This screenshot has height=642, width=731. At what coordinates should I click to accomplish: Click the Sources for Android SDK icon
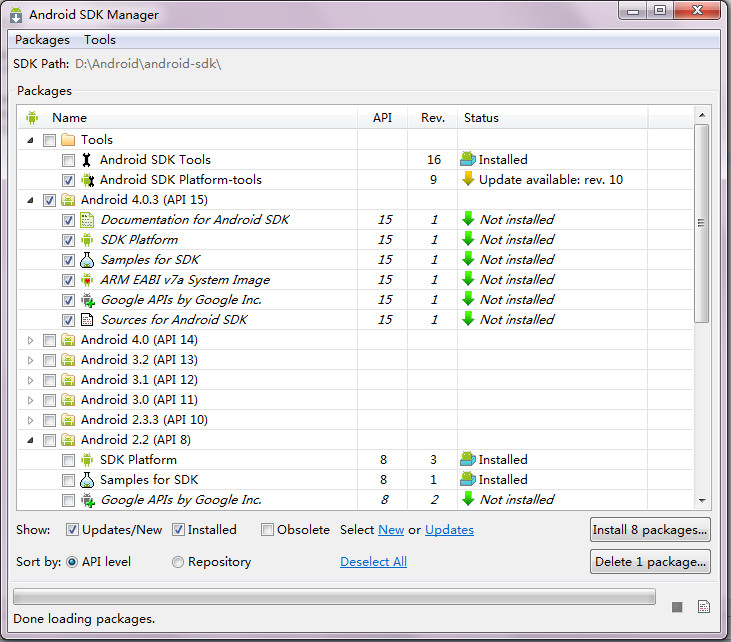click(87, 320)
